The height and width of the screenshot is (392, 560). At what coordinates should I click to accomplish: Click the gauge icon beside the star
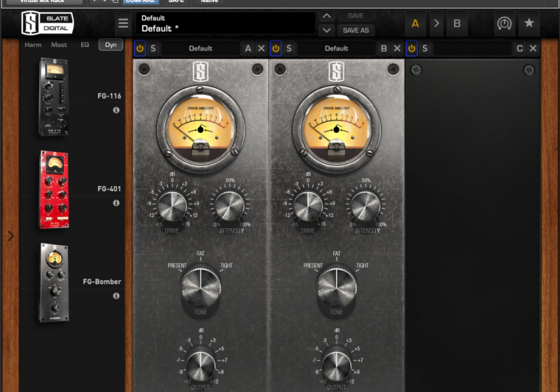point(504,24)
